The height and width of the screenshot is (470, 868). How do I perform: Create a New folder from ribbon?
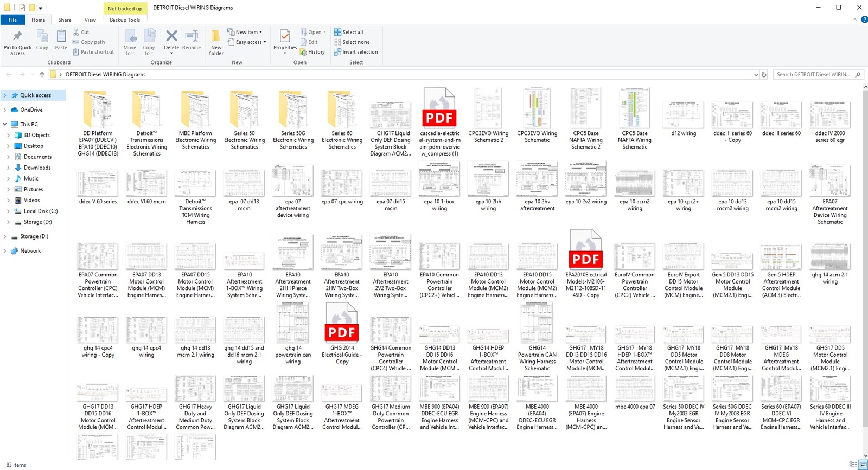[x=216, y=37]
